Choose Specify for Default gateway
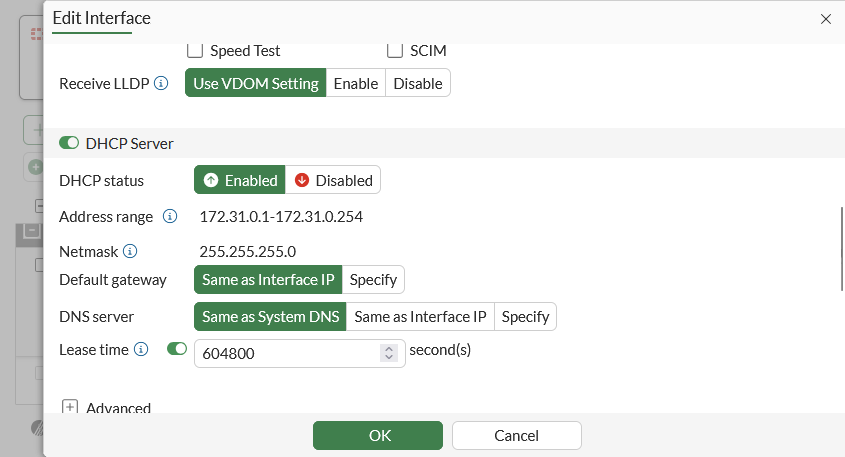The width and height of the screenshot is (845, 457). click(373, 279)
